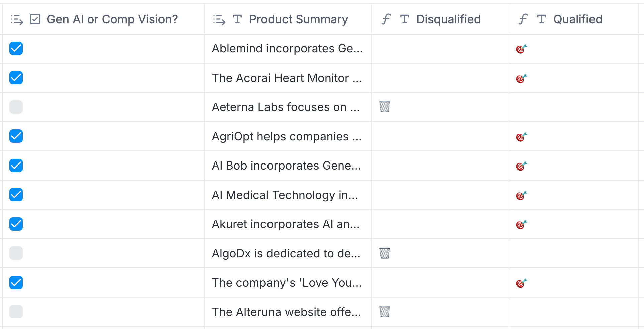Click the target icon in AgriOpt row
The image size is (644, 329).
click(x=521, y=137)
